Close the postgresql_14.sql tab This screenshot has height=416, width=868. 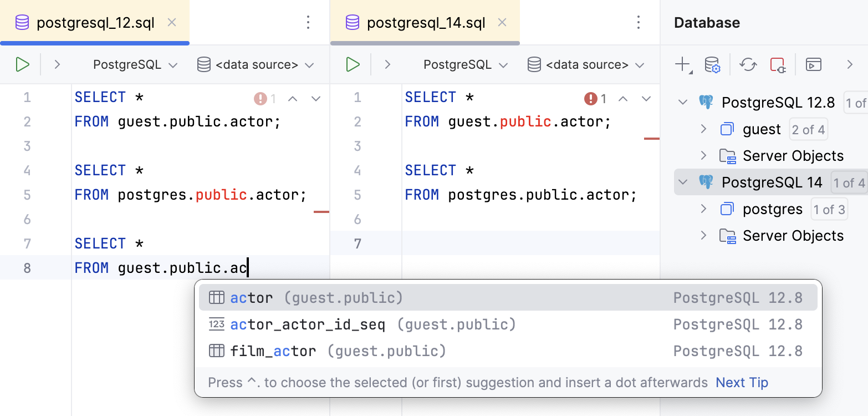coord(502,23)
